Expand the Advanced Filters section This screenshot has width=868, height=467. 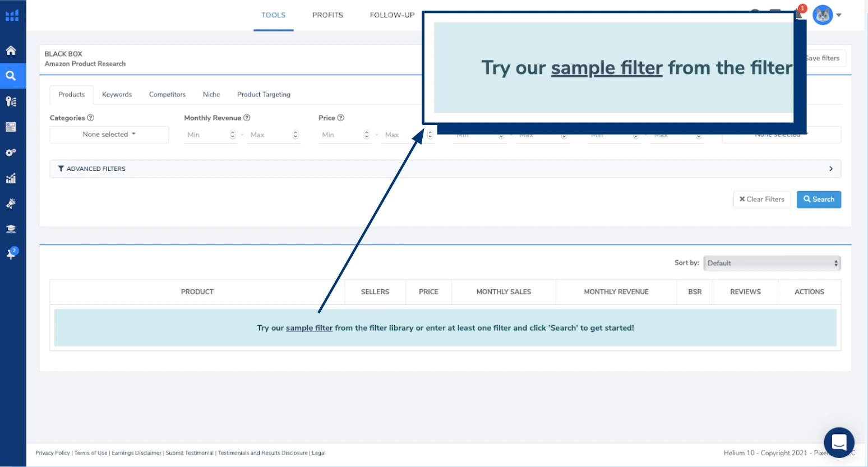(445, 169)
